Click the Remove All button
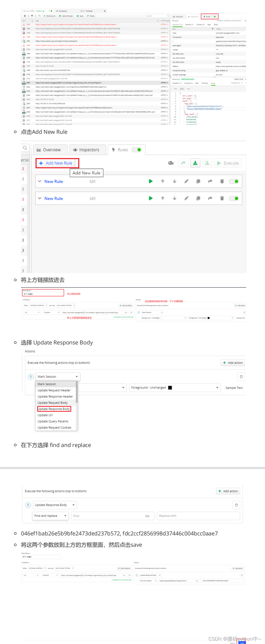Screen dimensions: 265x644 49,16
